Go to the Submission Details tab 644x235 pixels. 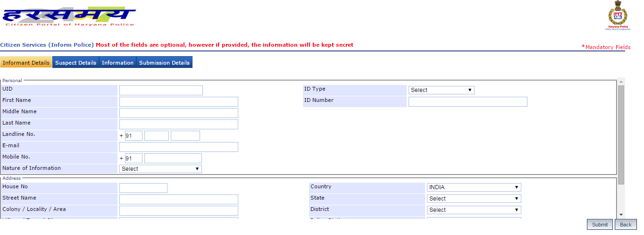(x=164, y=63)
